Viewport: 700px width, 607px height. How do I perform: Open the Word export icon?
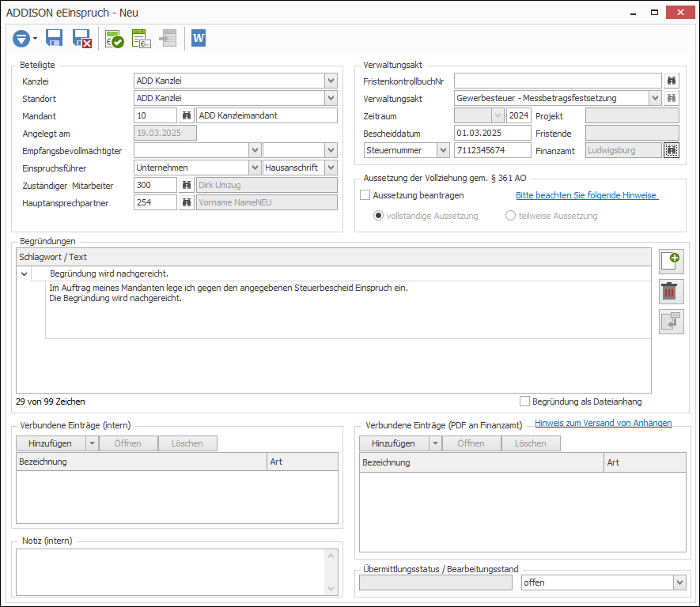point(198,38)
